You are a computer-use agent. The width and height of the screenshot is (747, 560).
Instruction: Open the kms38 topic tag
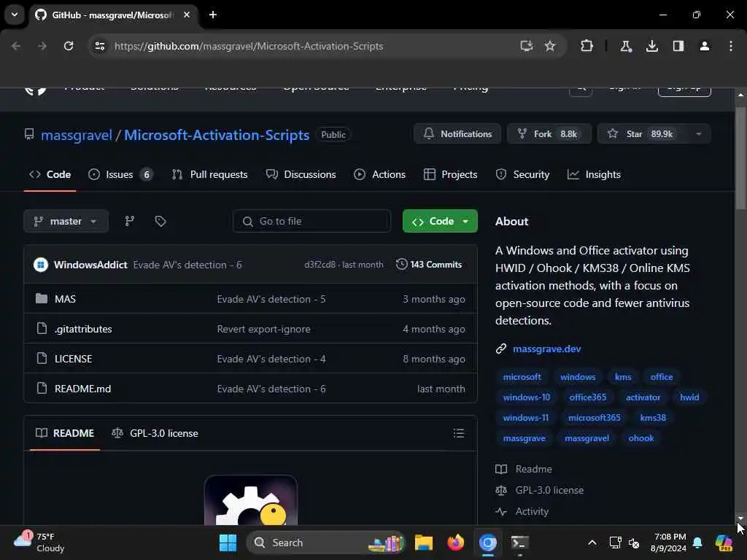pyautogui.click(x=653, y=418)
